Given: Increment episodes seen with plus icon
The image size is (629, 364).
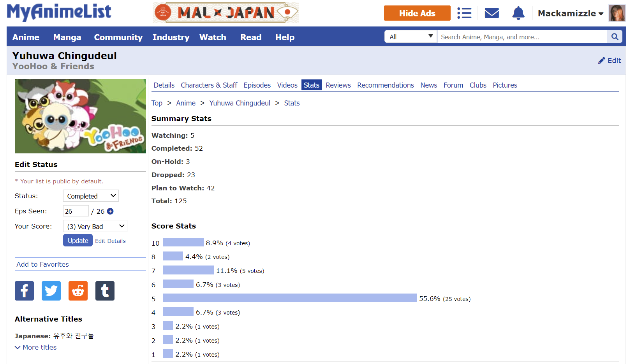Looking at the screenshot, I should 110,211.
